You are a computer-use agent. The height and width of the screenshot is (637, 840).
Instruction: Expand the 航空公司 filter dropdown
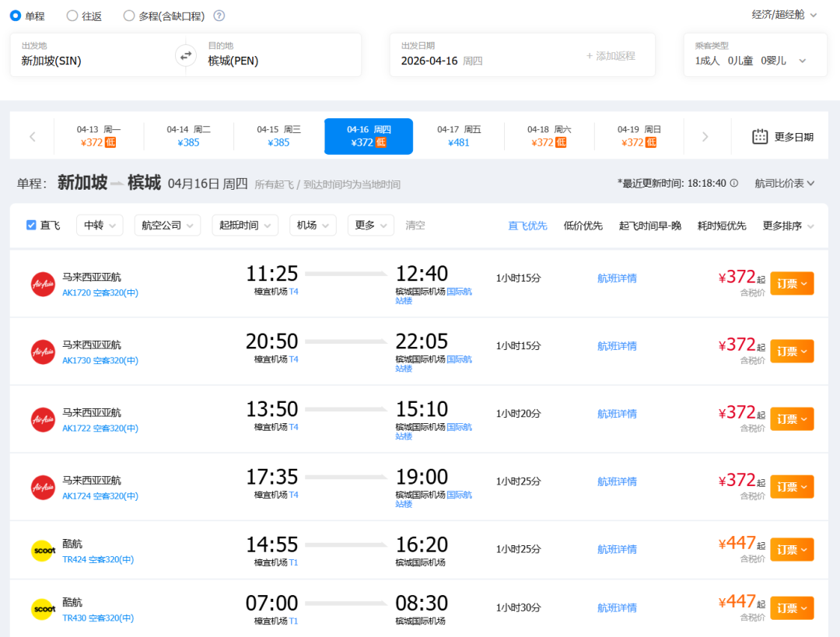(167, 226)
